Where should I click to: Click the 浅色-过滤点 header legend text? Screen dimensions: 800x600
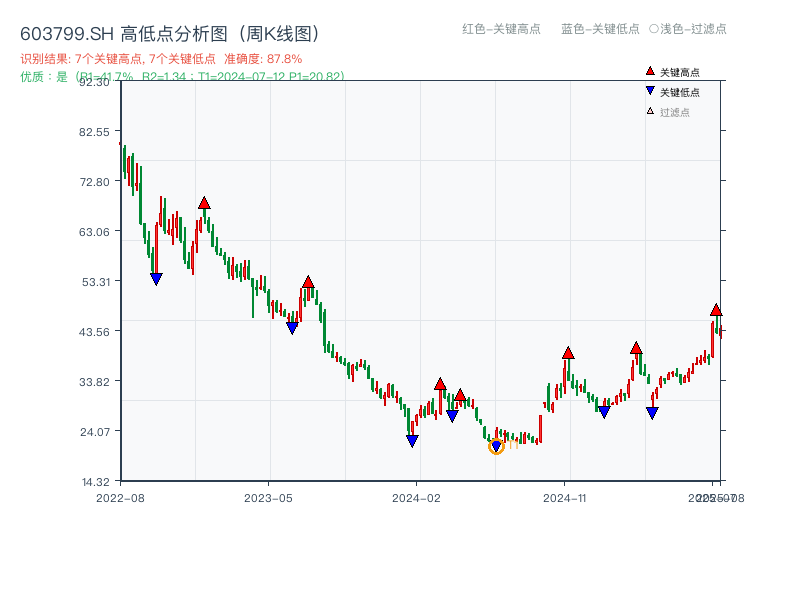693,29
